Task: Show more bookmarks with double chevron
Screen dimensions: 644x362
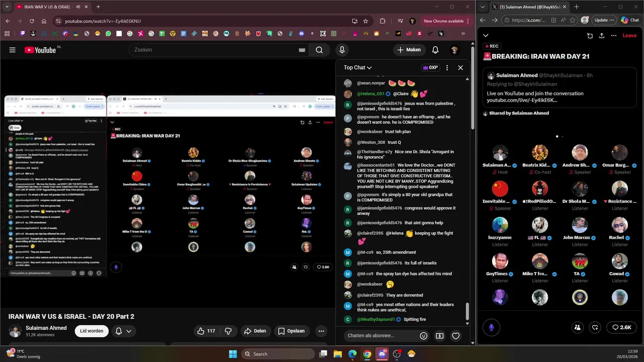Action: [x=463, y=34]
